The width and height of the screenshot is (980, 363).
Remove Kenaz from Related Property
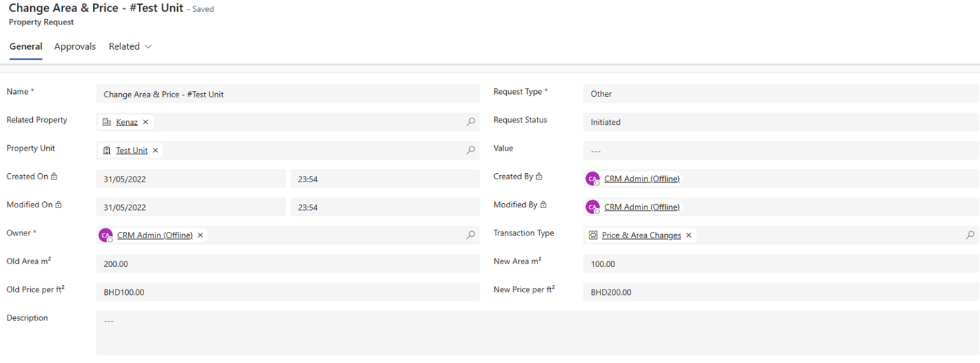point(146,122)
